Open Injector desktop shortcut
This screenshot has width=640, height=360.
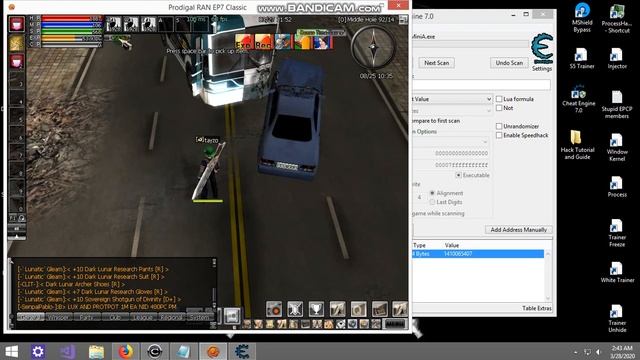[x=617, y=58]
